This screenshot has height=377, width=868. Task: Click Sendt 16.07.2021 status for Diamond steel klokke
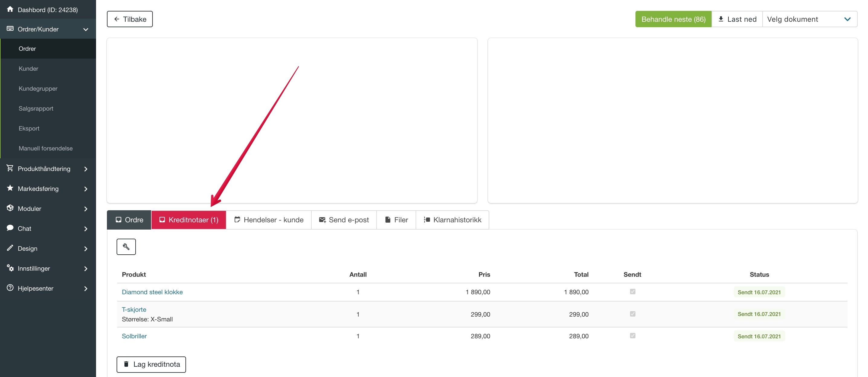click(759, 292)
